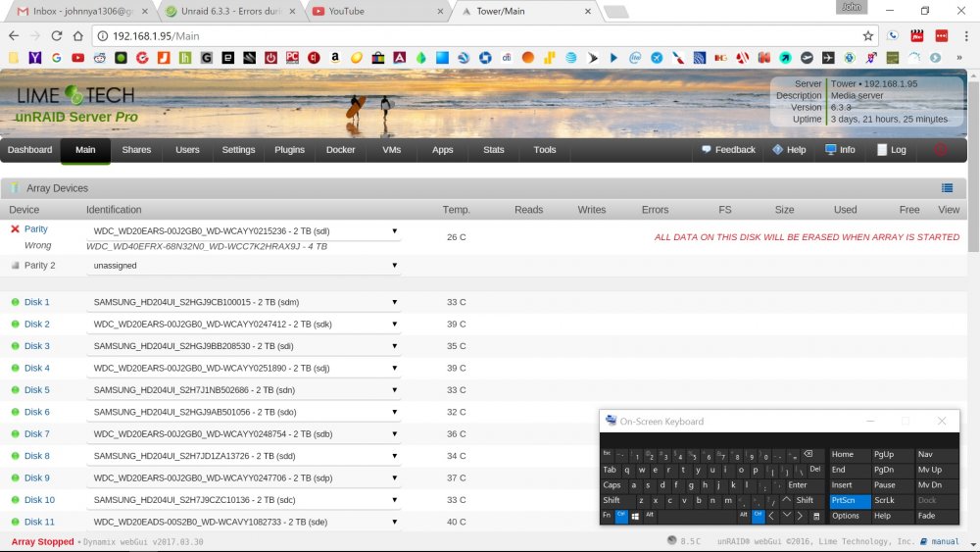Click the Array Stopped status text
980x552 pixels.
(42, 542)
